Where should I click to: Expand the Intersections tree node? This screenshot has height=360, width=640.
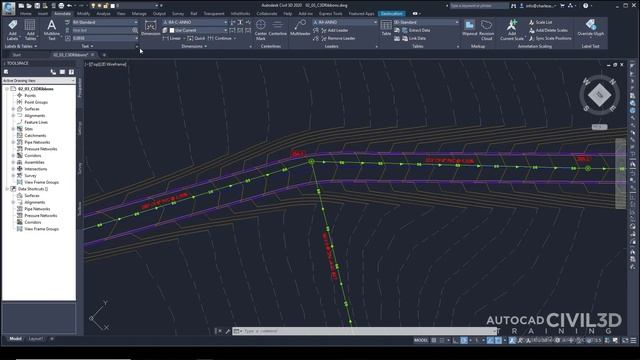click(13, 169)
